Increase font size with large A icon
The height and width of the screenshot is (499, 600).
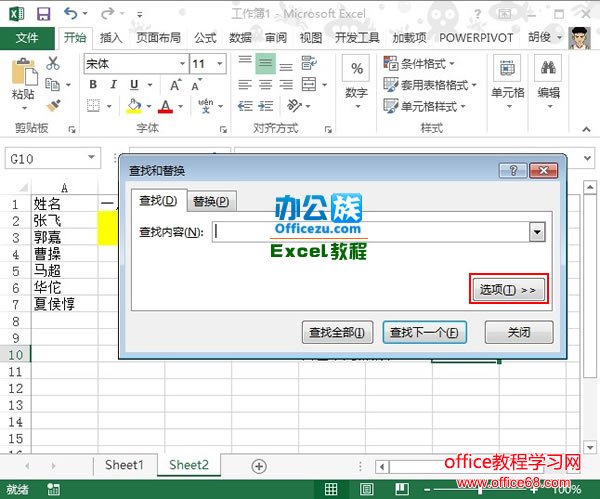coord(175,85)
